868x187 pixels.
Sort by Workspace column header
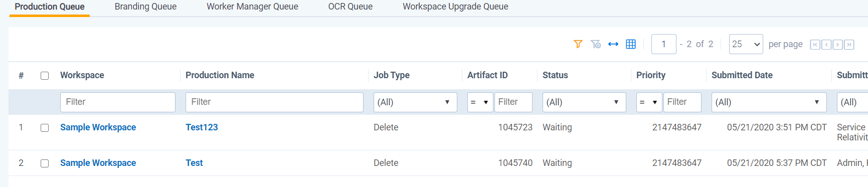coord(82,75)
